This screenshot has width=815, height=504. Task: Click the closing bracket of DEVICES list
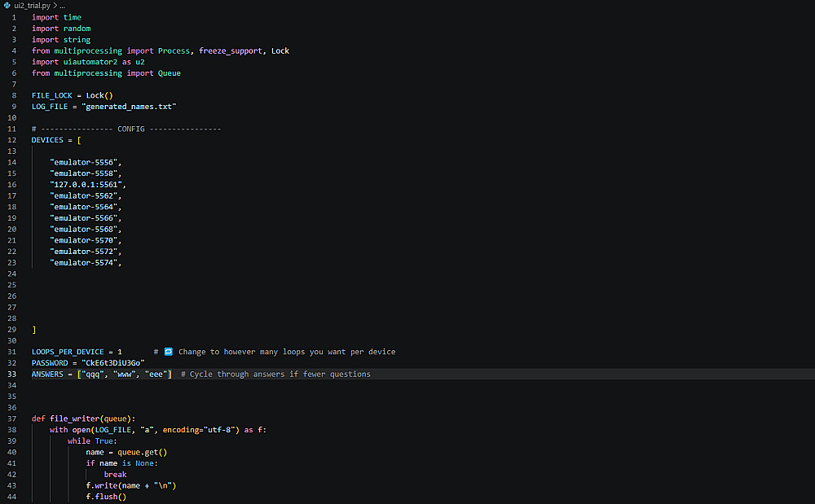(x=33, y=330)
